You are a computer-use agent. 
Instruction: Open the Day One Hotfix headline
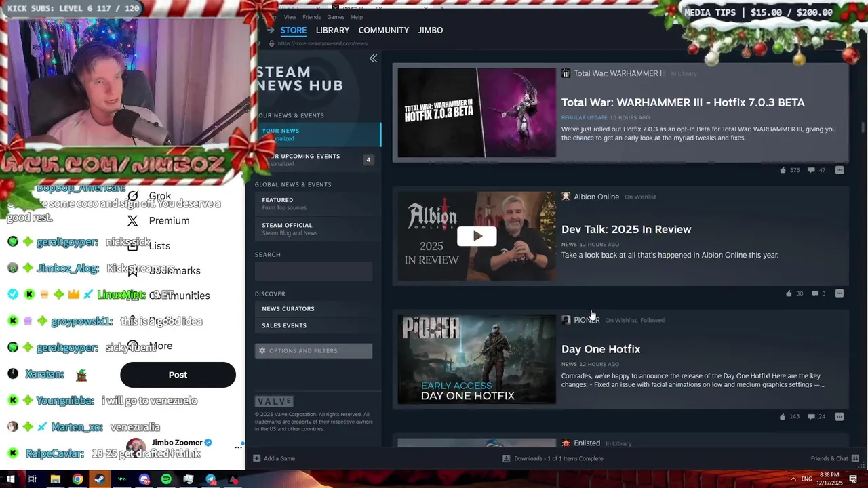coord(601,349)
